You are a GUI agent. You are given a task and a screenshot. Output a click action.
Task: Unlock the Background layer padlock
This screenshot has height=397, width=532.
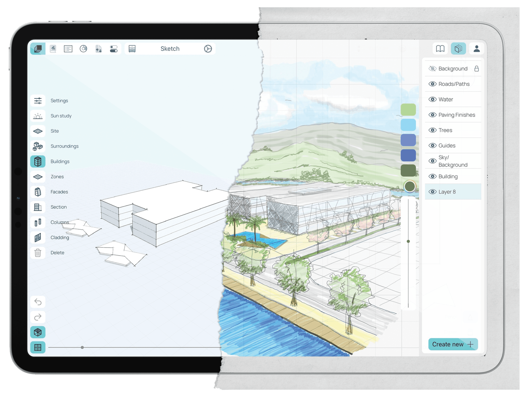coord(476,69)
